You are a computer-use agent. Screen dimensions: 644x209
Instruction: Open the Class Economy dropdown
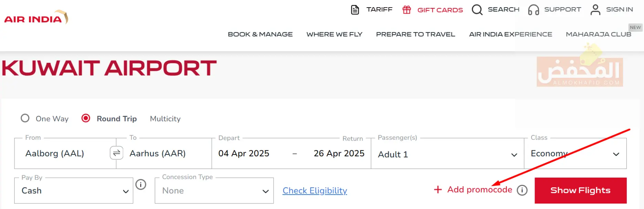[x=575, y=153]
